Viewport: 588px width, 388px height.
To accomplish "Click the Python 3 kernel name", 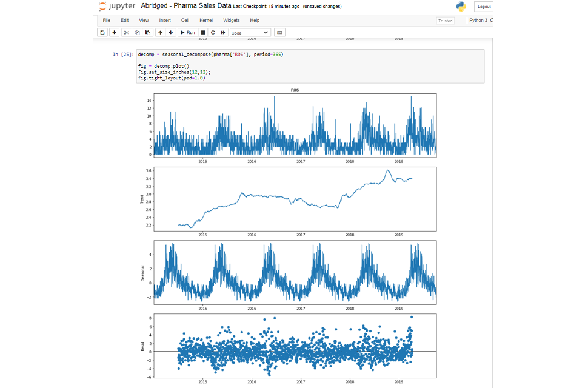I will [x=478, y=20].
